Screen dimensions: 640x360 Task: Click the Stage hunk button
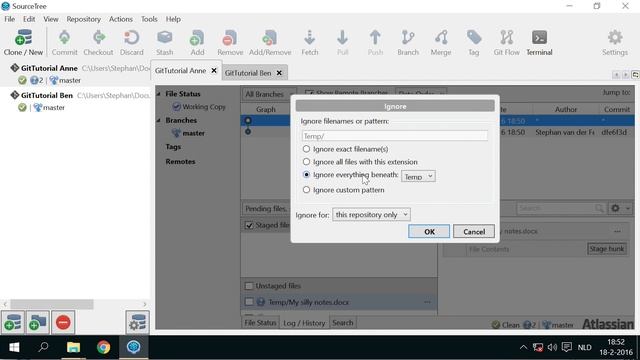[x=607, y=249]
